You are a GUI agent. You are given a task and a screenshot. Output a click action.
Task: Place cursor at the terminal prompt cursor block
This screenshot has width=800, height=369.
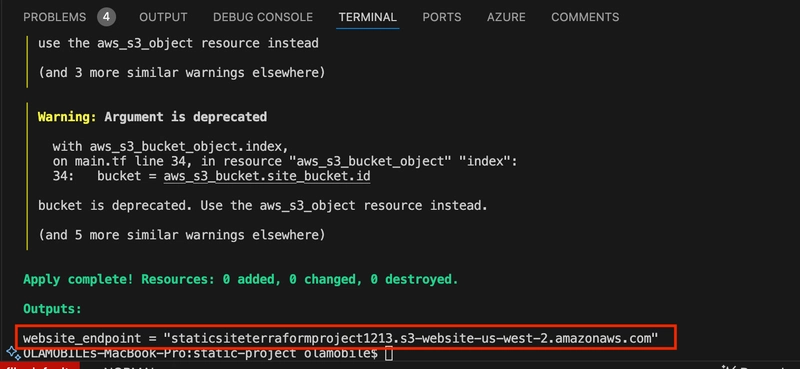(389, 353)
